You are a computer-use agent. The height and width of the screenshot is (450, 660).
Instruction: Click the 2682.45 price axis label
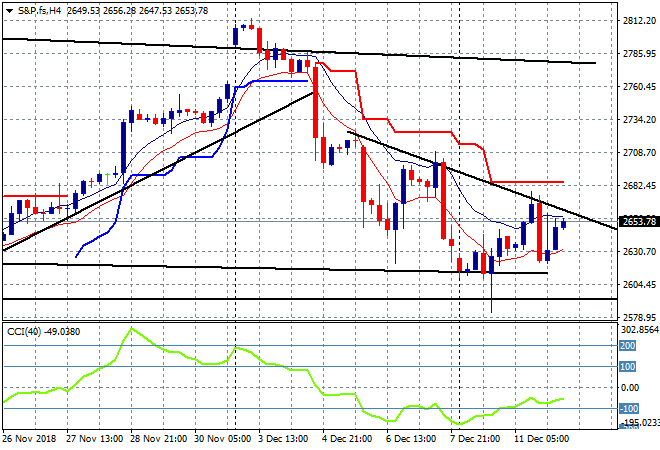click(x=639, y=186)
